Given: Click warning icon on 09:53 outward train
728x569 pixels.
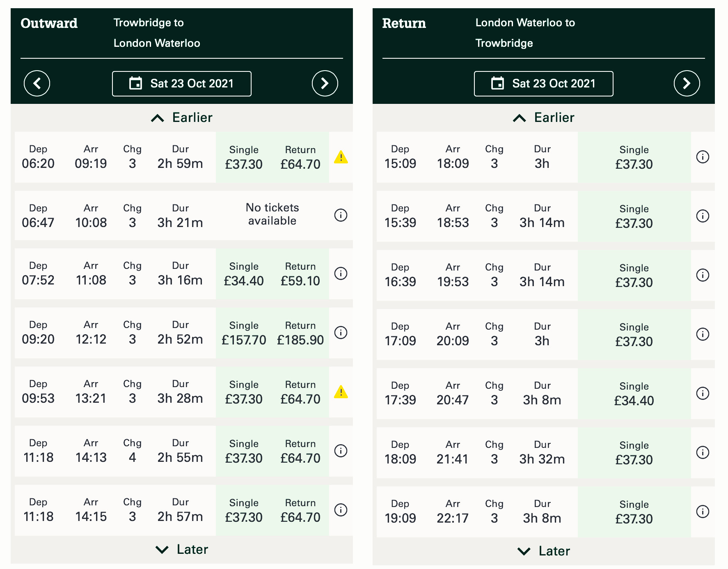Looking at the screenshot, I should coord(341,392).
